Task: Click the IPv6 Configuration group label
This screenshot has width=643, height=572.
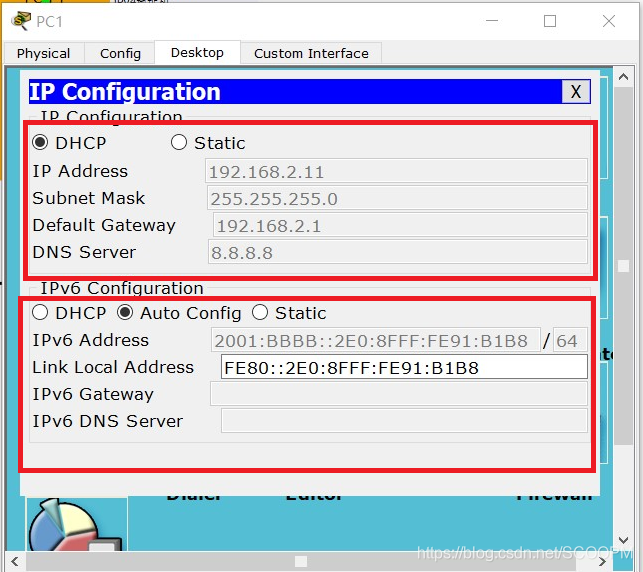Action: (x=122, y=288)
